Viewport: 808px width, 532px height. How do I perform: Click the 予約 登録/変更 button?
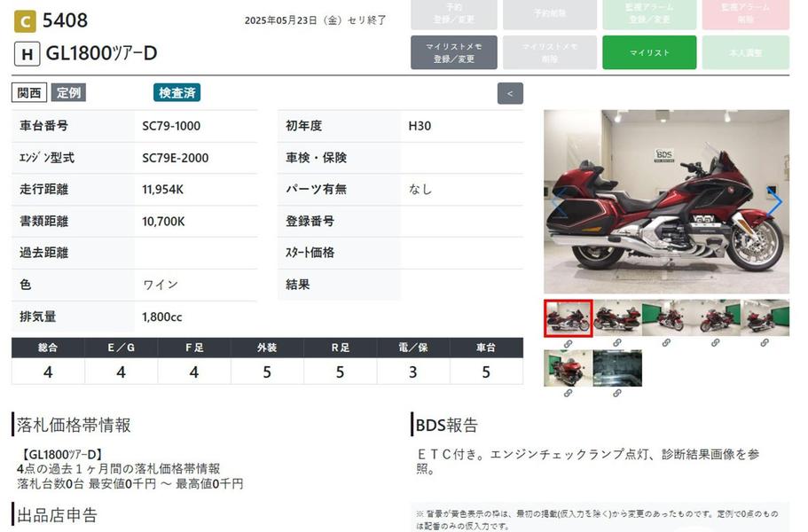click(454, 14)
